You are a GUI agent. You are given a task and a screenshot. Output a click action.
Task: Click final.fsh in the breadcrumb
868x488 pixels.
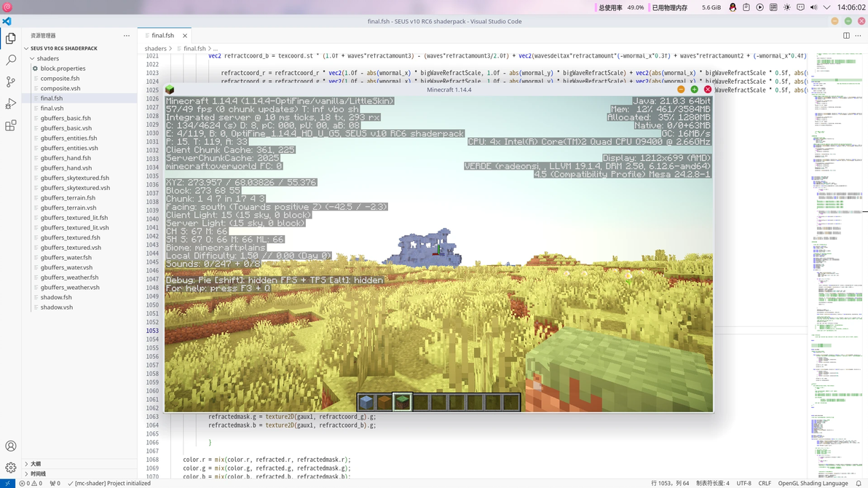click(x=194, y=49)
